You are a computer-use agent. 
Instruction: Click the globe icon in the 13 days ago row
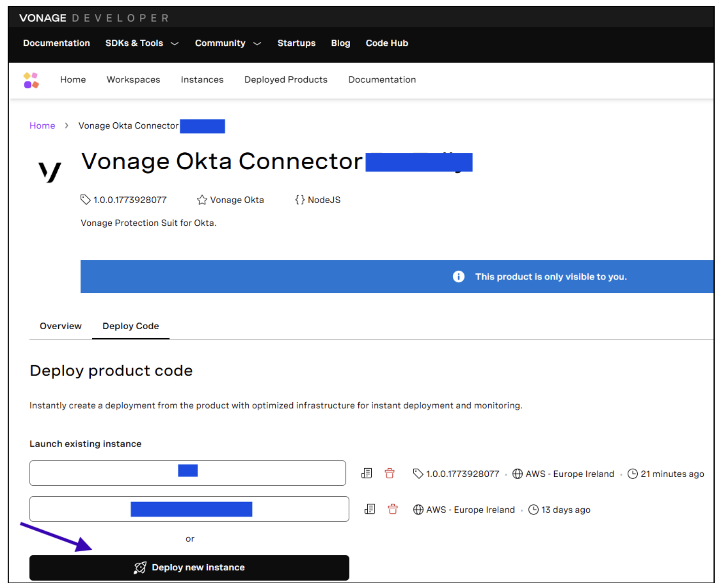click(x=418, y=510)
